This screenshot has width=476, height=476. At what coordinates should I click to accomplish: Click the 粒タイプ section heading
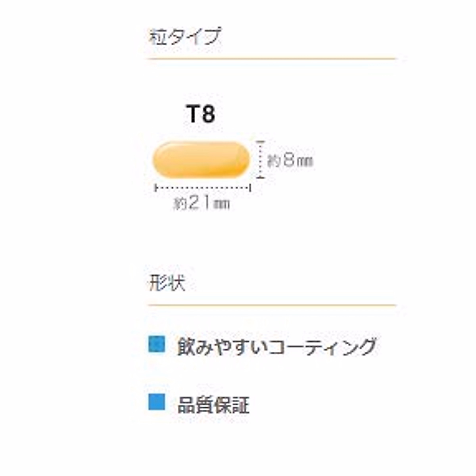[184, 37]
